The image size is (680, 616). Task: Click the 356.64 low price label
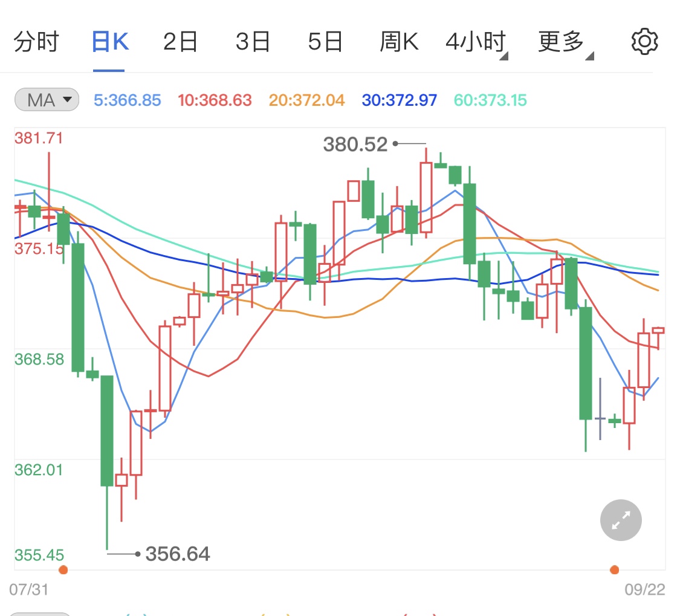click(178, 553)
